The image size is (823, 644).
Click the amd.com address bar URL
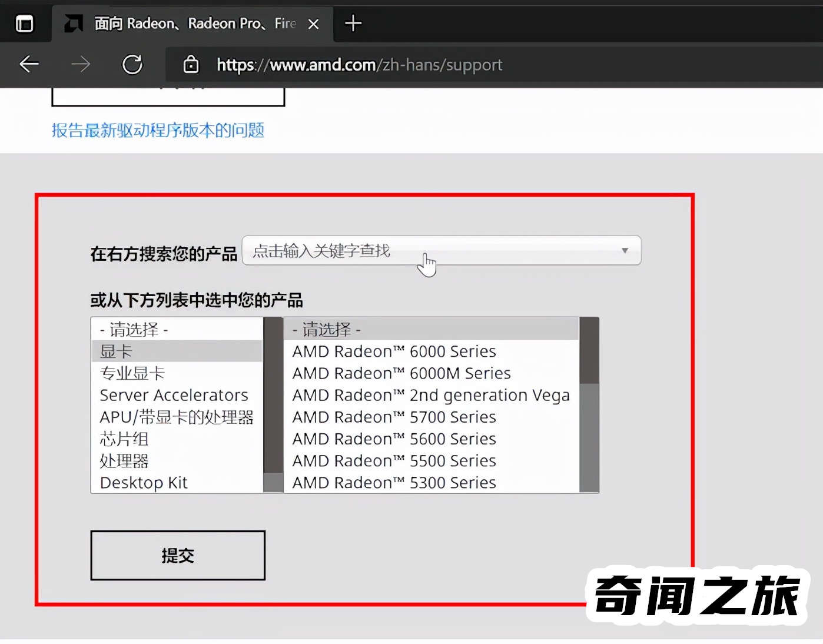[x=360, y=65]
